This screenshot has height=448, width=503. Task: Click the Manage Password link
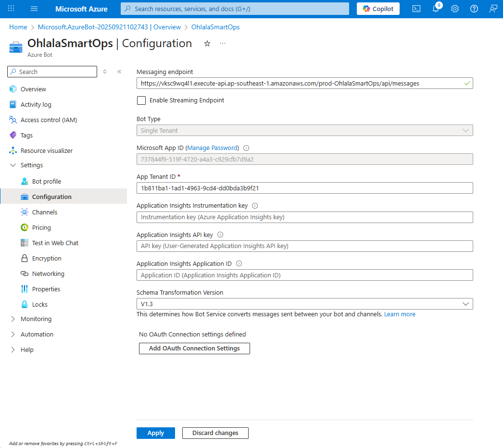212,148
